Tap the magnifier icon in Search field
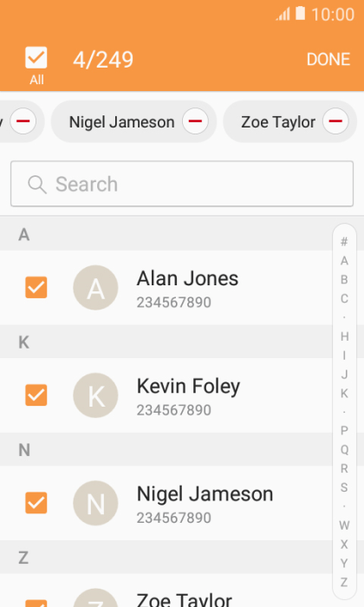Image resolution: width=364 pixels, height=607 pixels. [37, 184]
